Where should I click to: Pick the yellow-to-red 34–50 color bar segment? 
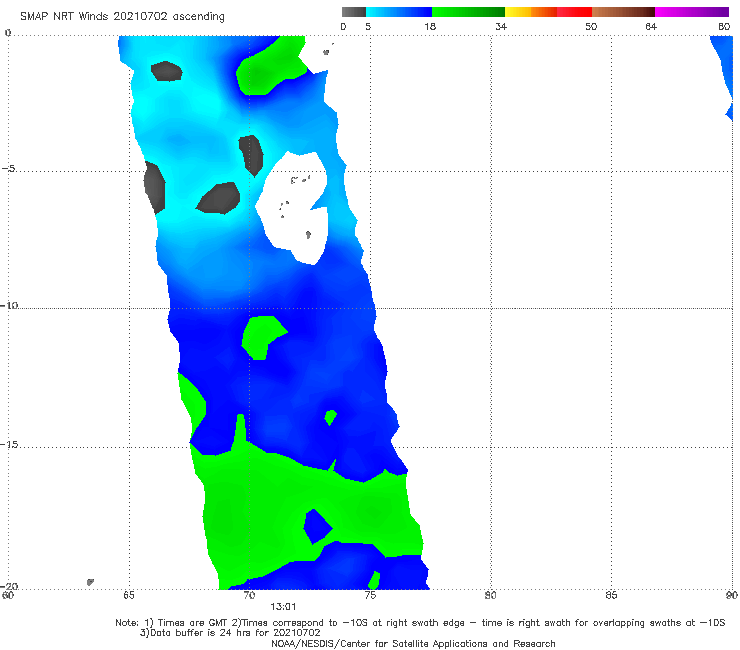[548, 12]
